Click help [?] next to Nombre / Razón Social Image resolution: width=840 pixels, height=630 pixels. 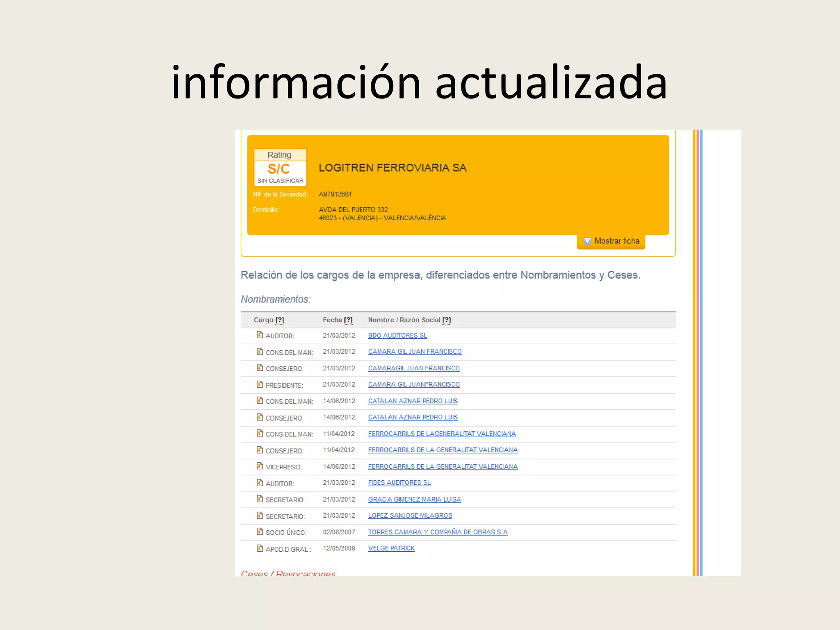tap(447, 320)
